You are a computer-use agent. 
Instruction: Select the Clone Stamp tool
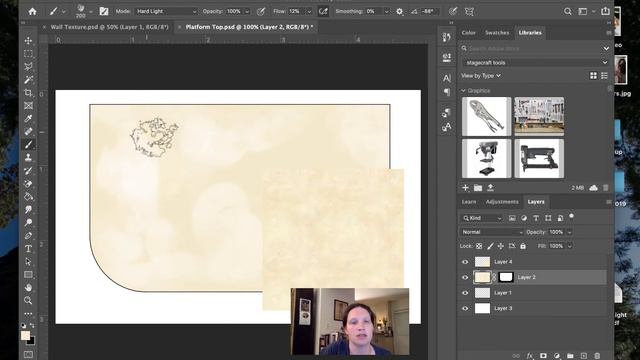tap(28, 158)
